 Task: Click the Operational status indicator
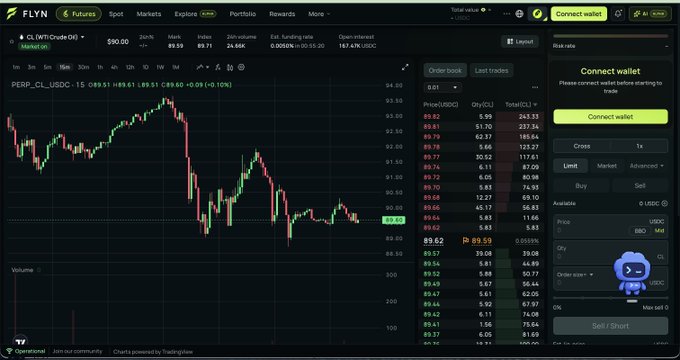pos(26,351)
